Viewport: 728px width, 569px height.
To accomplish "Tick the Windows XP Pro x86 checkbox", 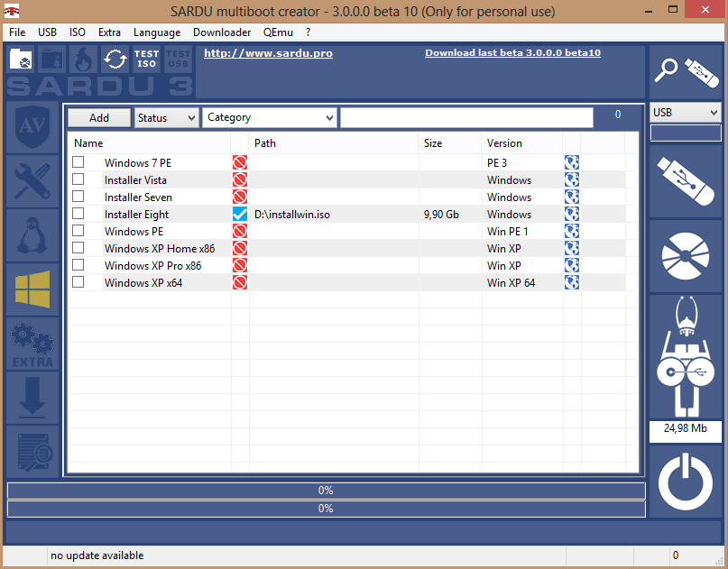I will (x=78, y=265).
